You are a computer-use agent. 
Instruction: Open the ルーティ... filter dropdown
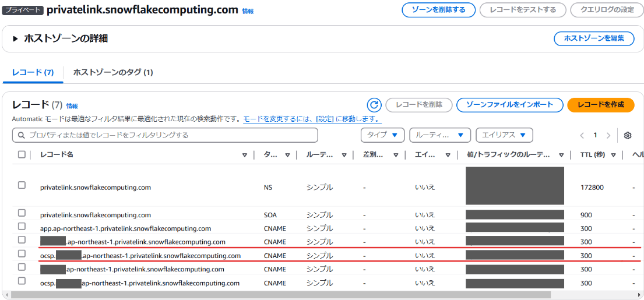point(440,135)
